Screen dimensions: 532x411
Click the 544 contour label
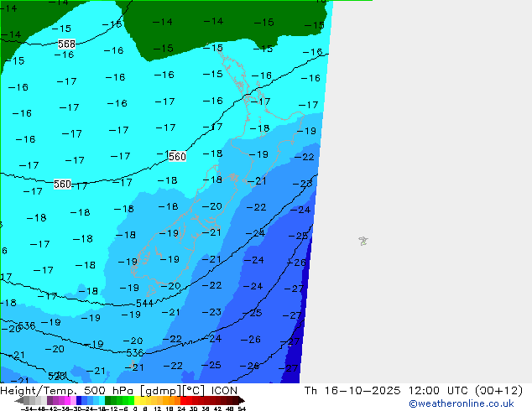(x=144, y=303)
